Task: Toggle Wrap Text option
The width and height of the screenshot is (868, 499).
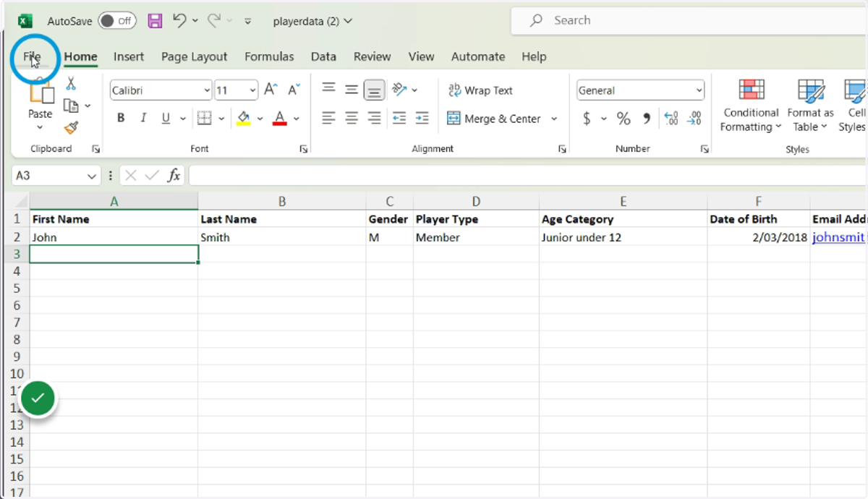Action: pos(480,90)
